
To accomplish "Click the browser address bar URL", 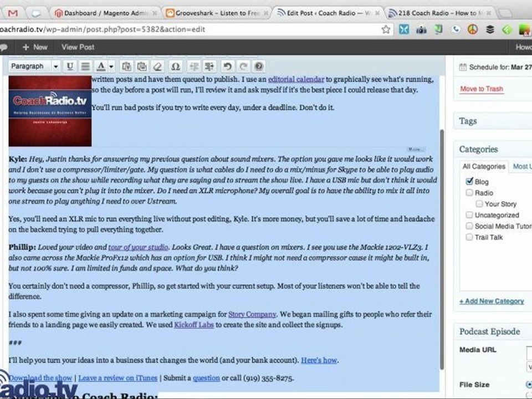I will pos(103,29).
